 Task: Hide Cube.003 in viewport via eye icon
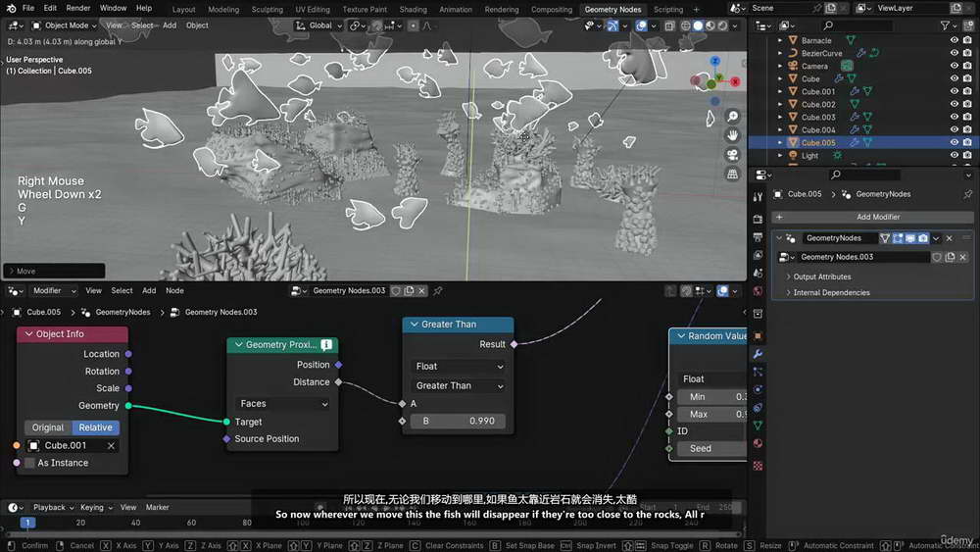click(x=954, y=117)
